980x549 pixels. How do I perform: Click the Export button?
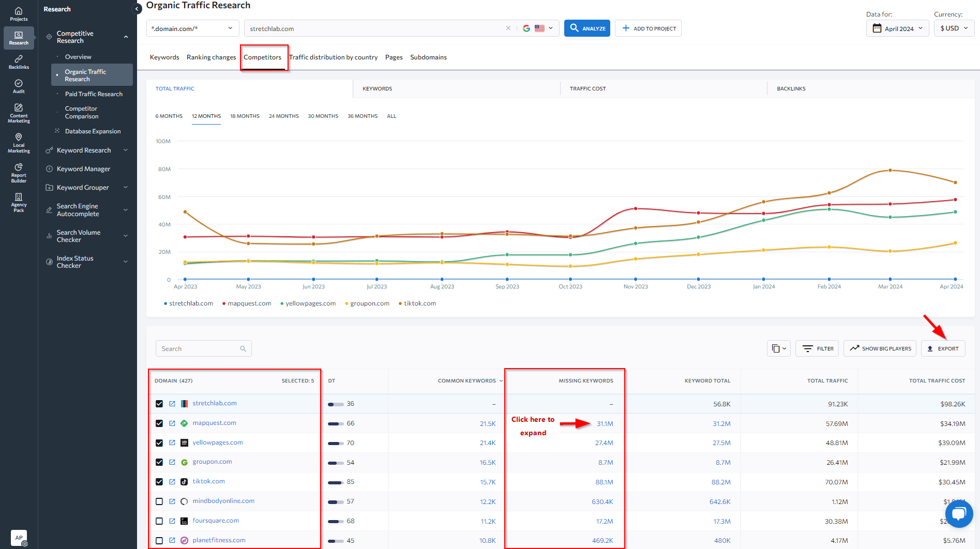click(943, 348)
